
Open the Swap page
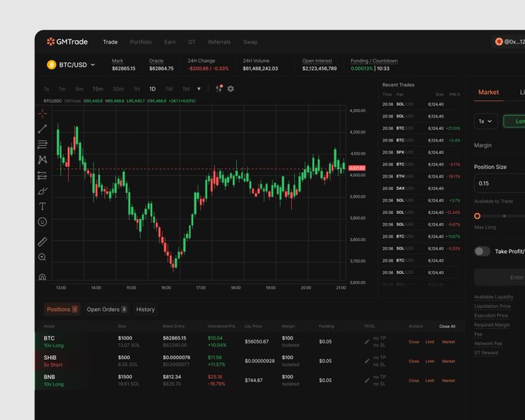tap(250, 42)
